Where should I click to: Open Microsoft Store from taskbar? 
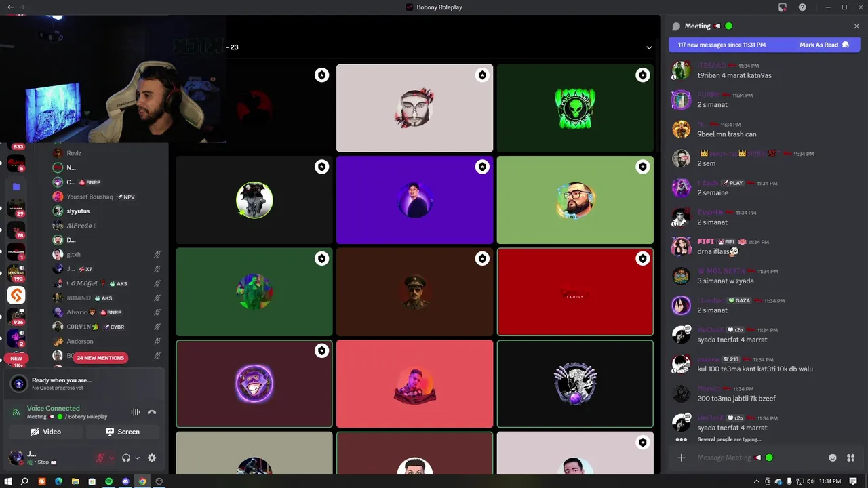click(x=92, y=481)
